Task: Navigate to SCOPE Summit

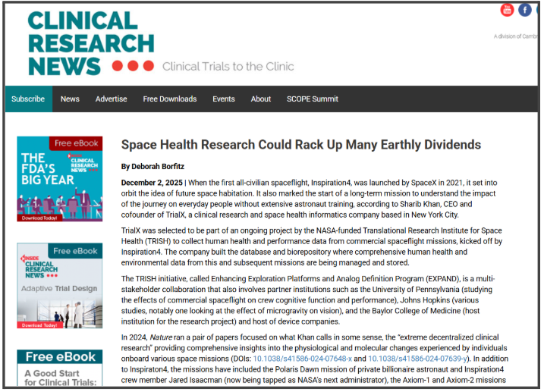Action: (313, 99)
